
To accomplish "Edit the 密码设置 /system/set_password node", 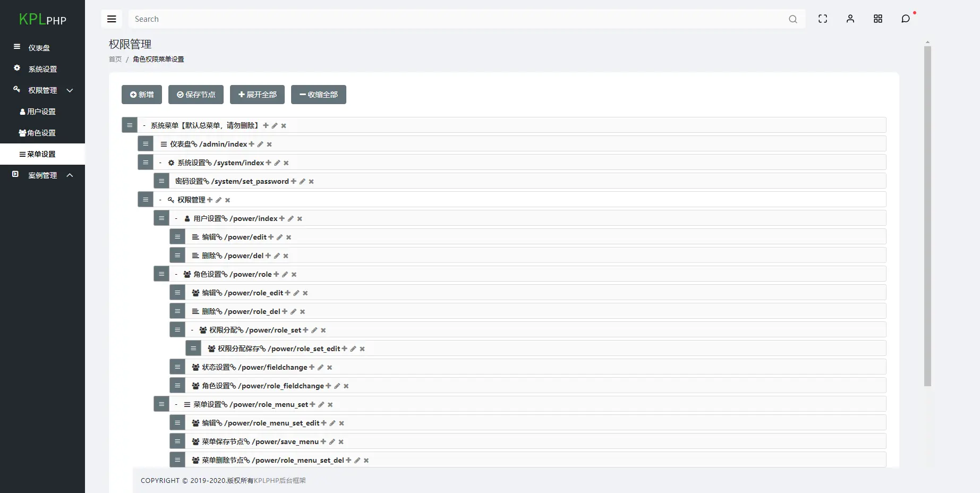I will click(302, 182).
